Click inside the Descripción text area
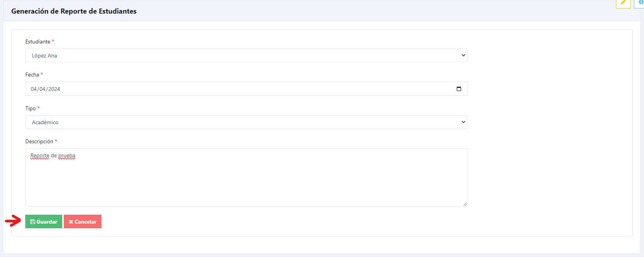The width and height of the screenshot is (644, 257). tap(246, 177)
